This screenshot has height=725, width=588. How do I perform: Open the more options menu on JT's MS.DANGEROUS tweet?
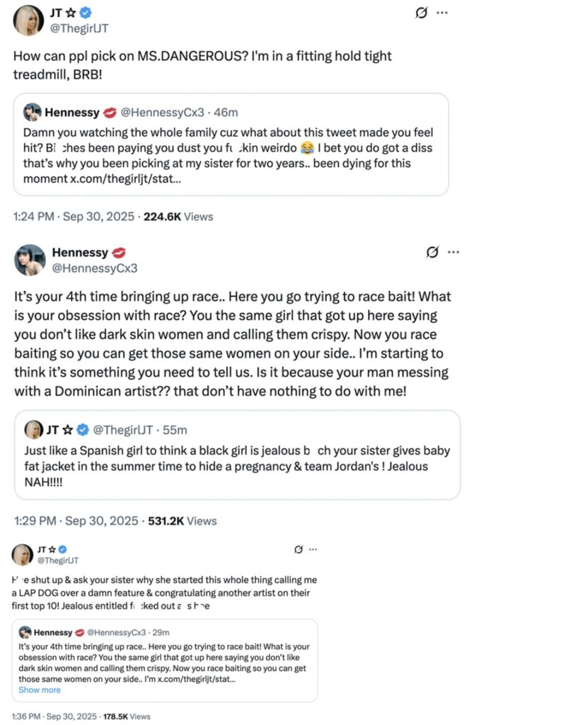pos(442,13)
